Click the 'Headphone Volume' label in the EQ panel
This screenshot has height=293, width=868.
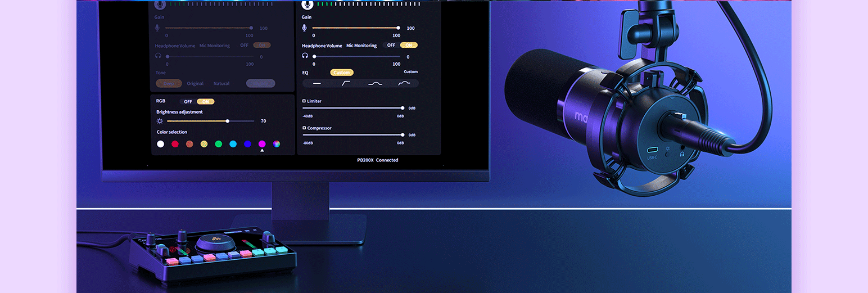(x=322, y=46)
